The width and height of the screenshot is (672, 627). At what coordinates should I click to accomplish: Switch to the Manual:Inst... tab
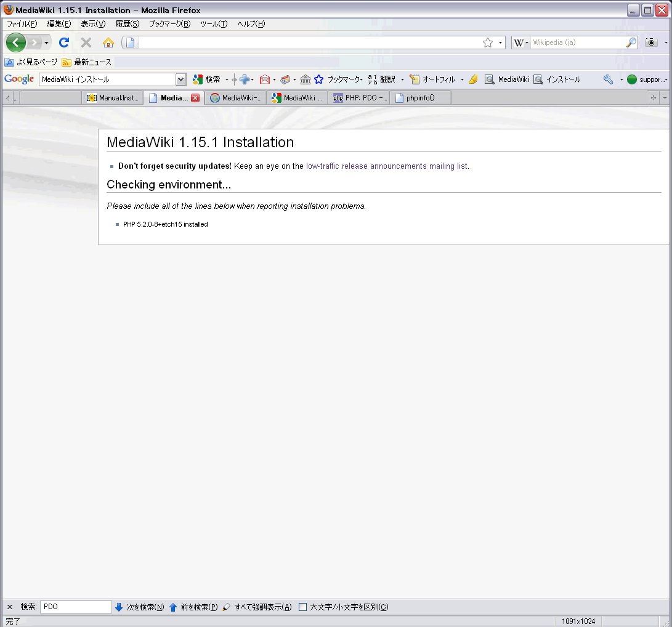[x=112, y=98]
